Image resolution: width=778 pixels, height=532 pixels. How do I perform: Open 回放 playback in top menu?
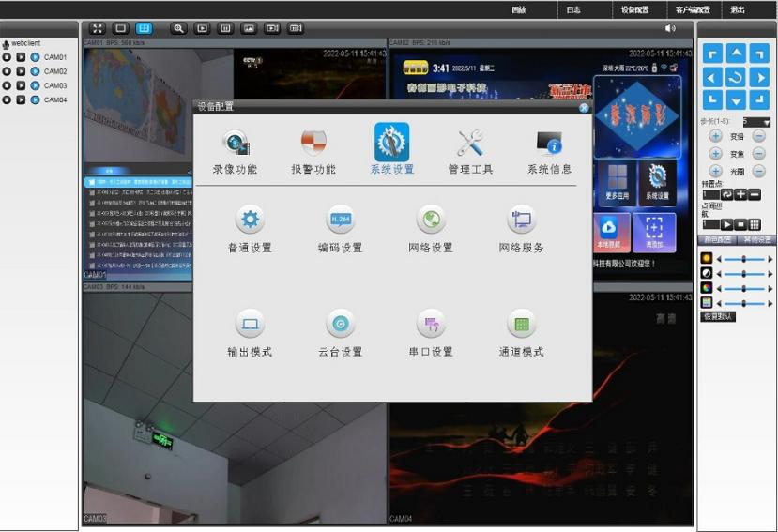(519, 9)
